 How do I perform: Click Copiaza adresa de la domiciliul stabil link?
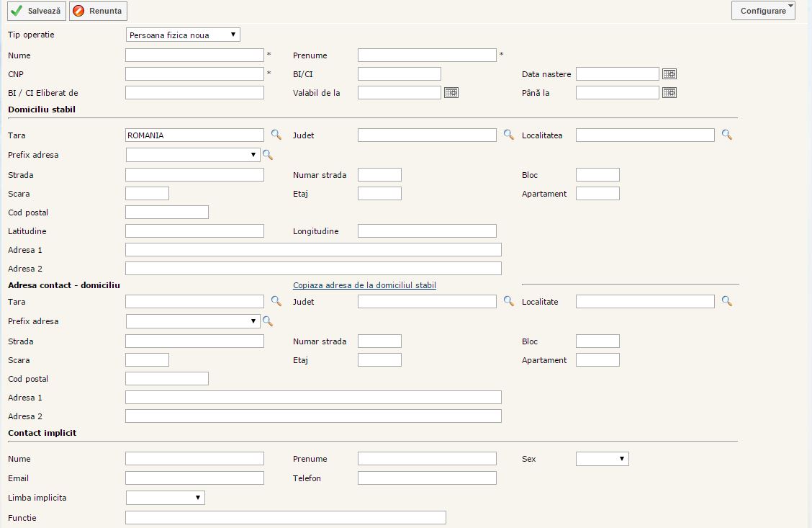364,285
